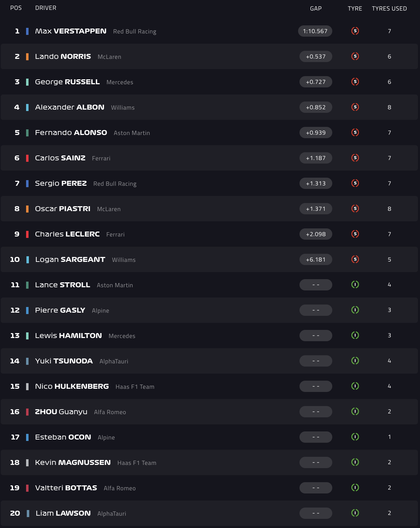Select Nico Hulkenberg's empty gap badge

coord(316,386)
